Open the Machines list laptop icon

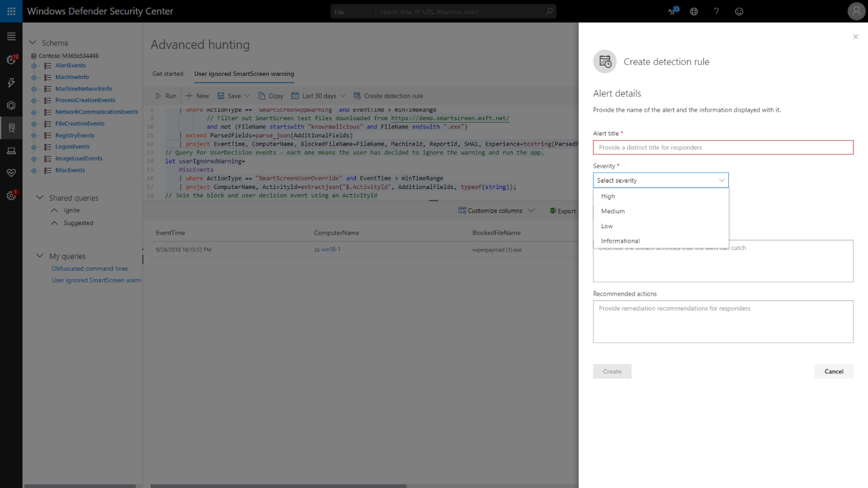click(11, 151)
